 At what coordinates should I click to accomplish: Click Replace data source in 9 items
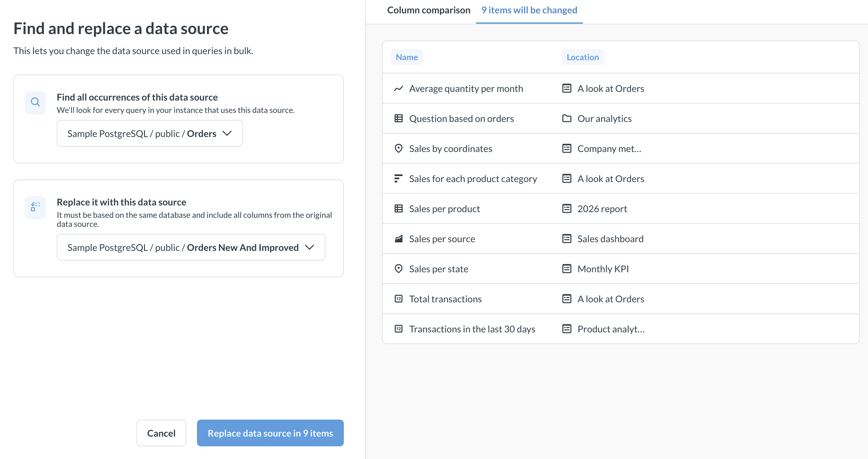[x=270, y=433]
